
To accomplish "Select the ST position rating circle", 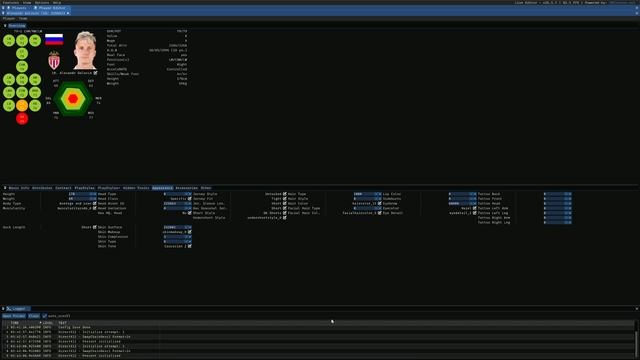I will coord(22,40).
